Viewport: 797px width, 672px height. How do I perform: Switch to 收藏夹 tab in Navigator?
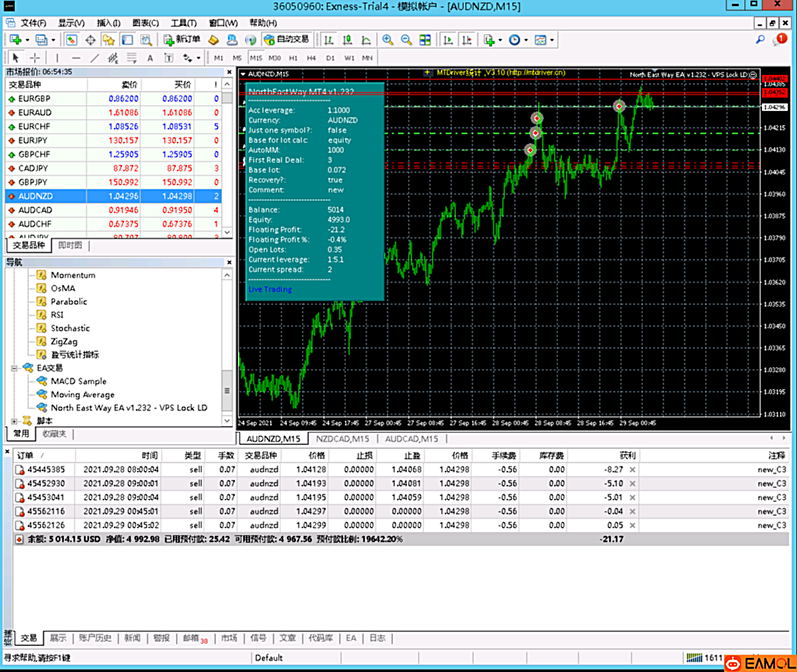54,434
